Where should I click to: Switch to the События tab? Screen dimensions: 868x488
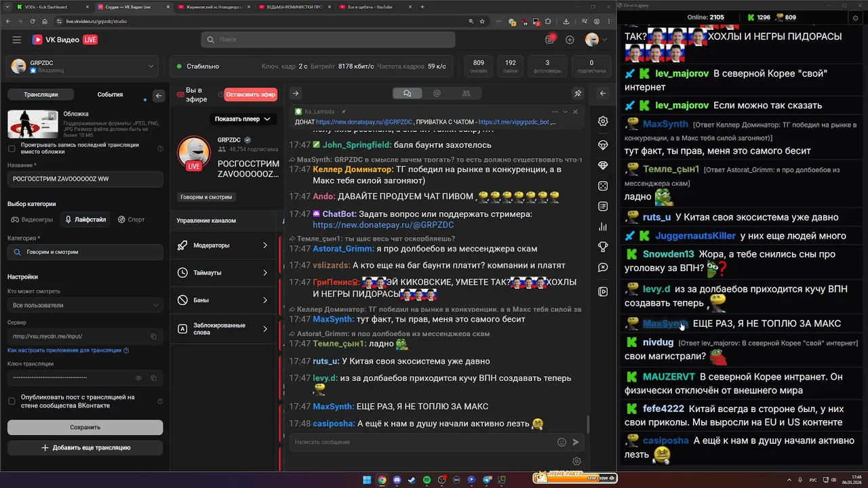[x=110, y=95]
